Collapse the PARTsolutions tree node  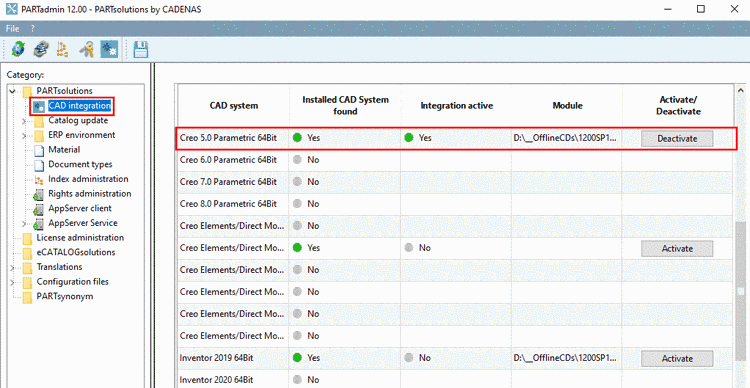[12, 90]
